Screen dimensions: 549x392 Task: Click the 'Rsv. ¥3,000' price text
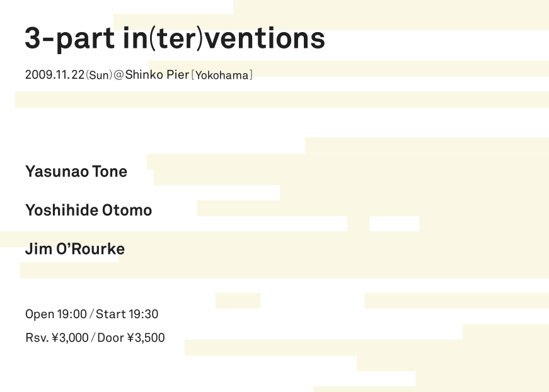pyautogui.click(x=57, y=338)
